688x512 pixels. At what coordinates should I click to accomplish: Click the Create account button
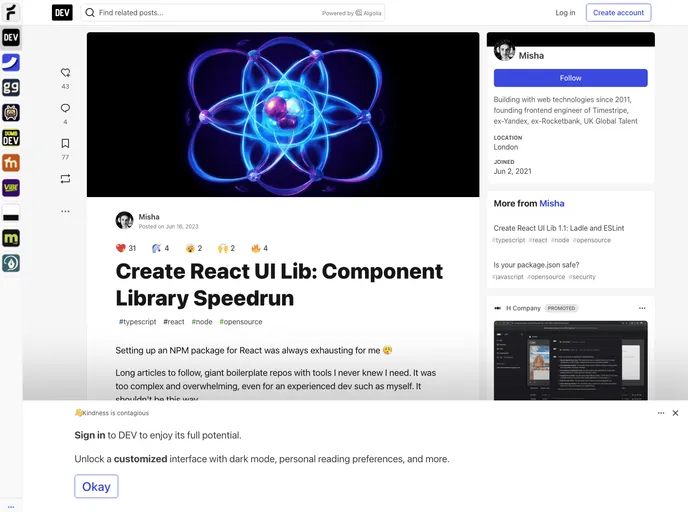[618, 13]
